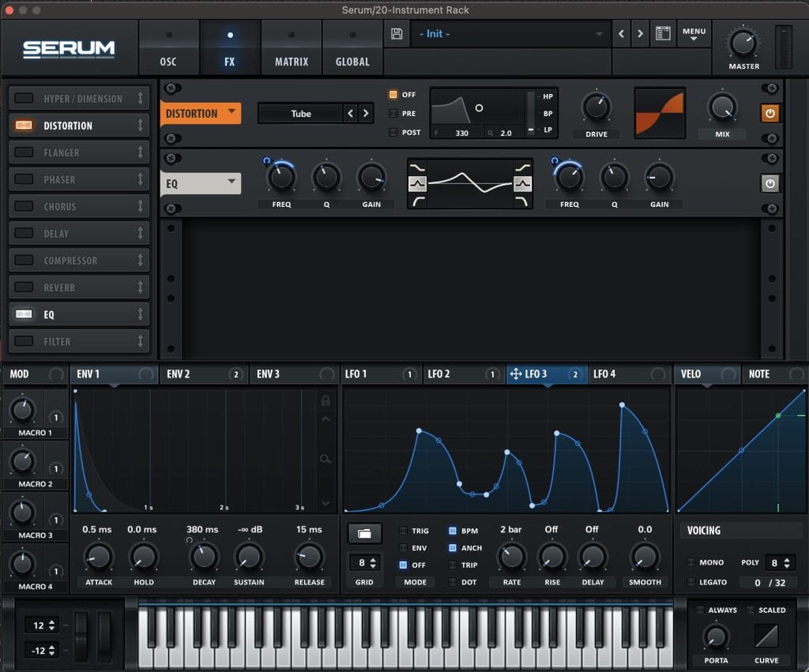Click the envelope zoom magnifier icon

325,459
